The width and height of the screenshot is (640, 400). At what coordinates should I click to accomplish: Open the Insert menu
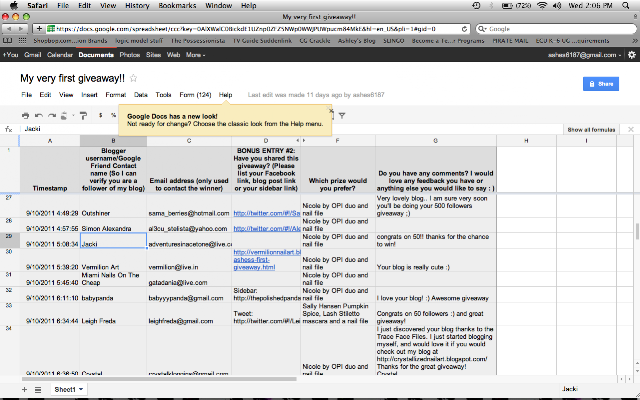click(x=89, y=95)
